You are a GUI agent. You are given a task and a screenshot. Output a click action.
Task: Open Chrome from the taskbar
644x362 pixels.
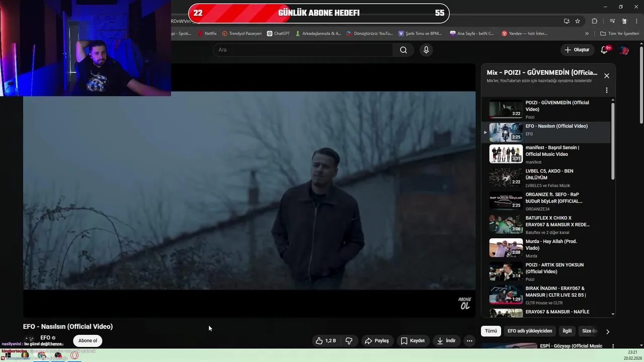click(x=42, y=356)
